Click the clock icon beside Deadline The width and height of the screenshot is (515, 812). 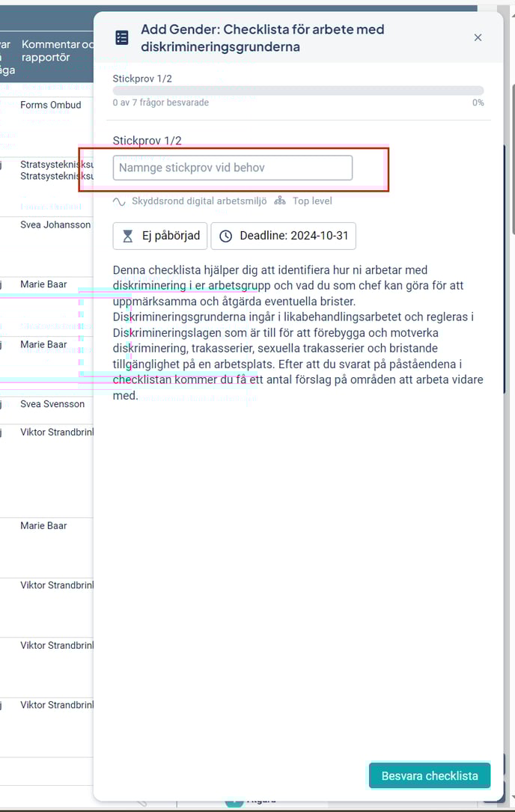click(x=225, y=236)
